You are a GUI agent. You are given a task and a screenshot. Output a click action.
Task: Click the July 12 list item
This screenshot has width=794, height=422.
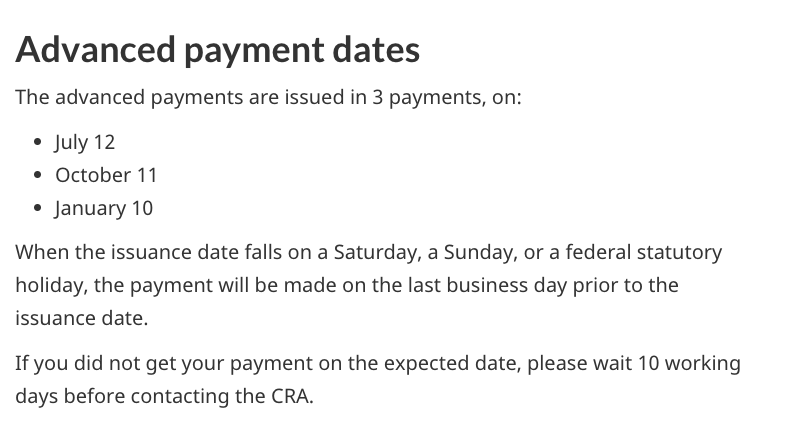tap(85, 142)
